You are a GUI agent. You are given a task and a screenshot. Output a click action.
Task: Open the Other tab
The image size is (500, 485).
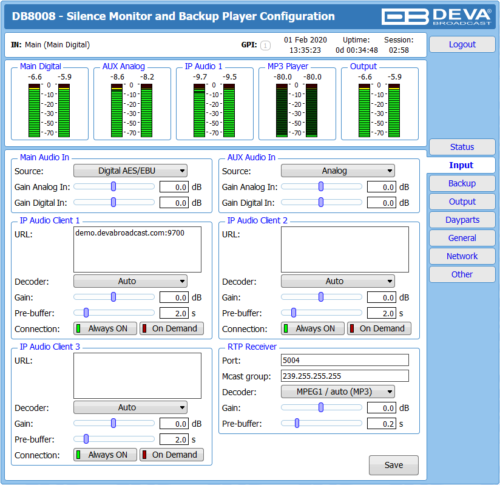(462, 274)
